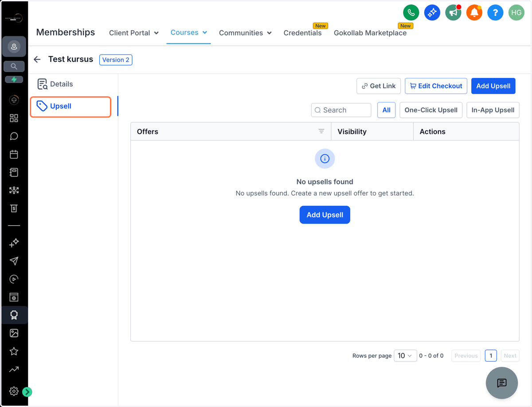This screenshot has height=407, width=532.
Task: Open Sites browser-globe icon
Action: (14, 297)
